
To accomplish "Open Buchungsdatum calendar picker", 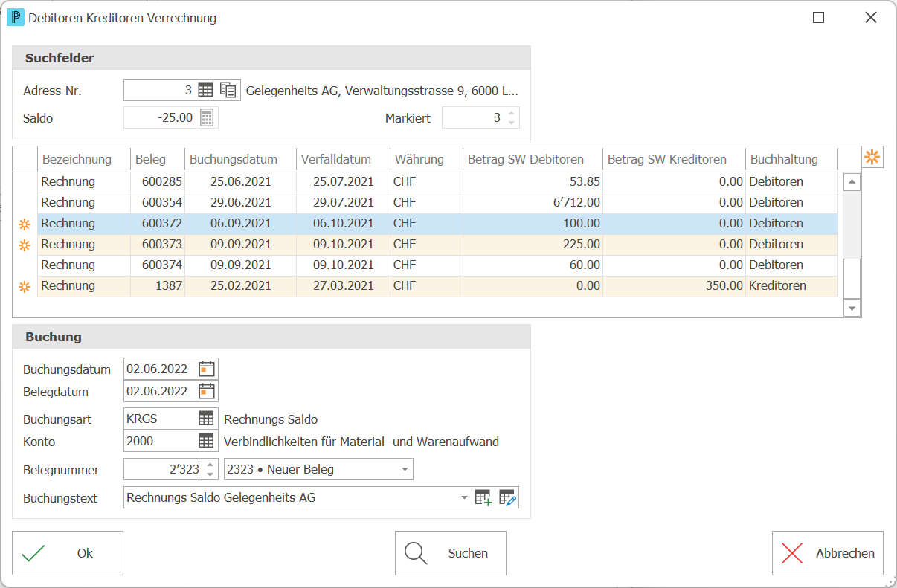I will [207, 369].
